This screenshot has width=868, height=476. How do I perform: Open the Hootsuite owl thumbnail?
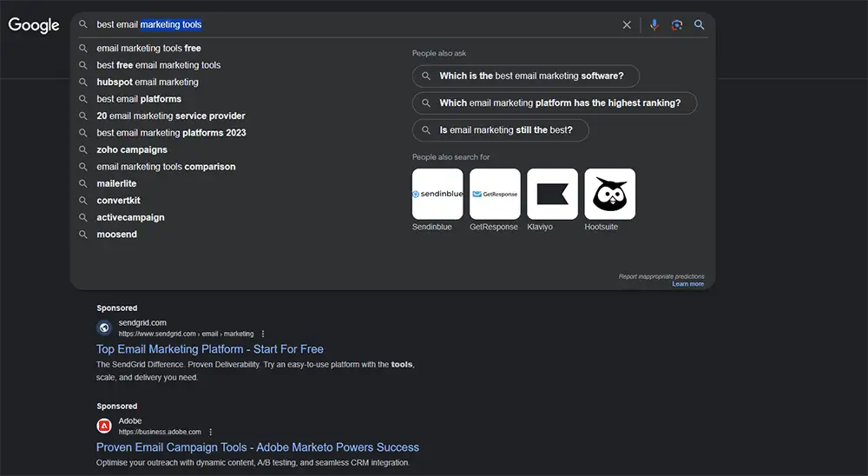click(x=610, y=194)
